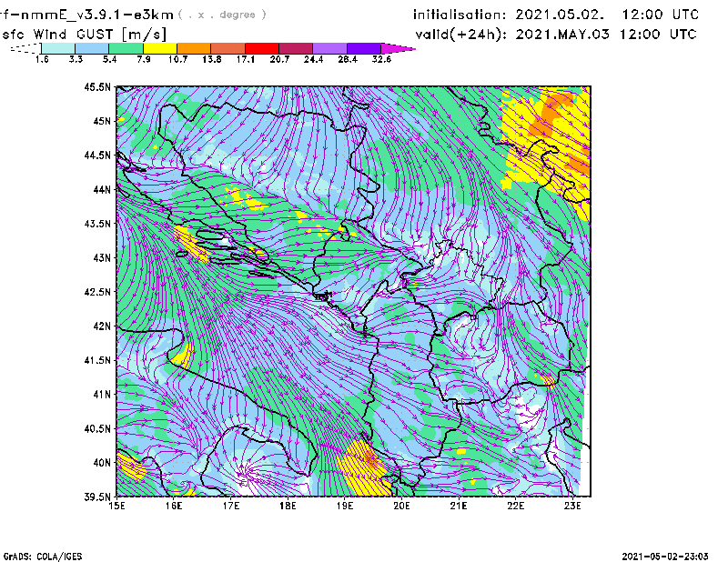This screenshot has height=562, width=728.
Task: Click the 16E longitude label
Action: [174, 506]
